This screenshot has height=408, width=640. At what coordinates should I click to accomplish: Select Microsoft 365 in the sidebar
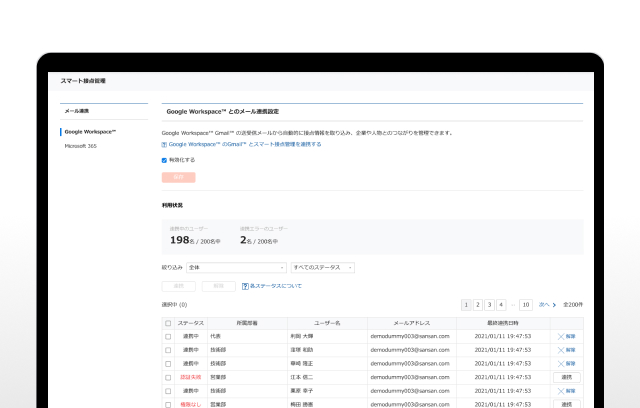tap(80, 146)
